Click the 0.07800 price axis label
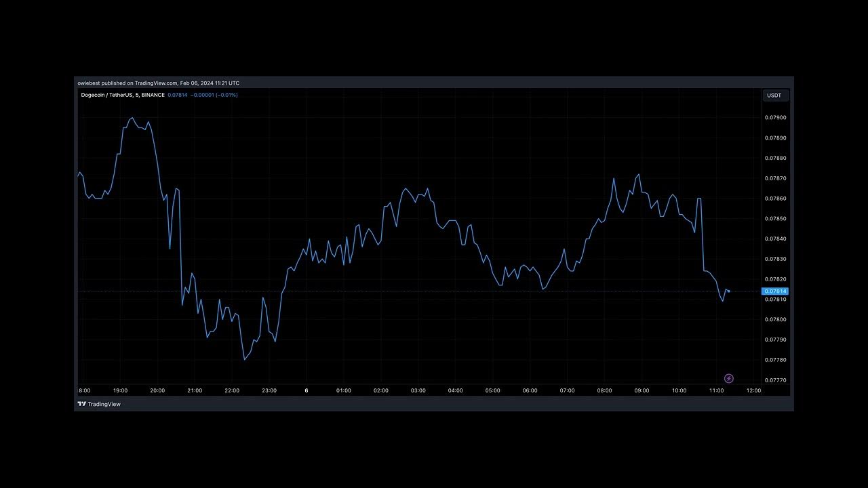868x488 pixels. coord(776,320)
